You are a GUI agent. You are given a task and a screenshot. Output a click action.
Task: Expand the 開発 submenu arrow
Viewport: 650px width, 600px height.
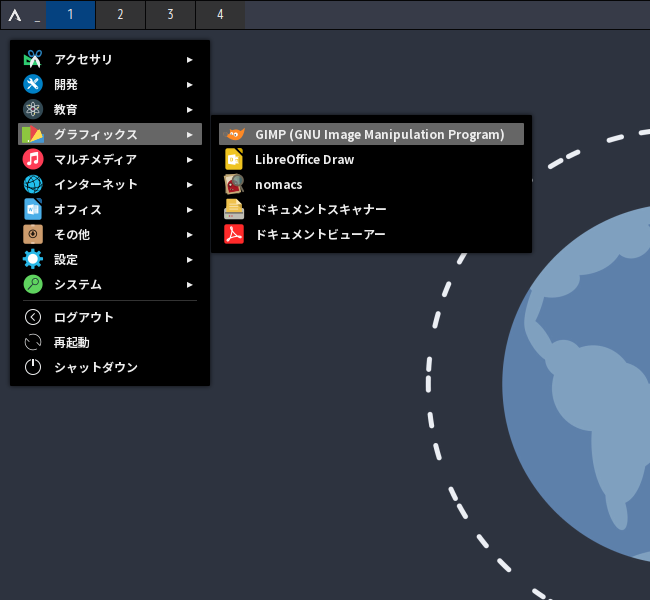(x=190, y=84)
